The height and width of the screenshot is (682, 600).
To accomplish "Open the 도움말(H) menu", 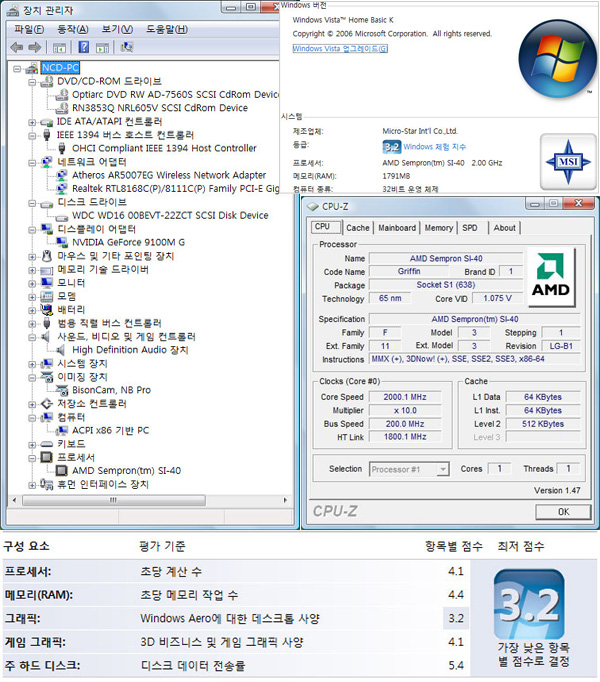I will (167, 29).
